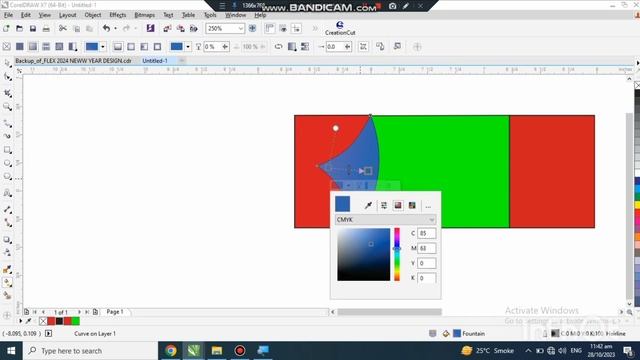The image size is (640, 360).
Task: Expand the hidden toolbar items chevron
Action: click(315, 28)
